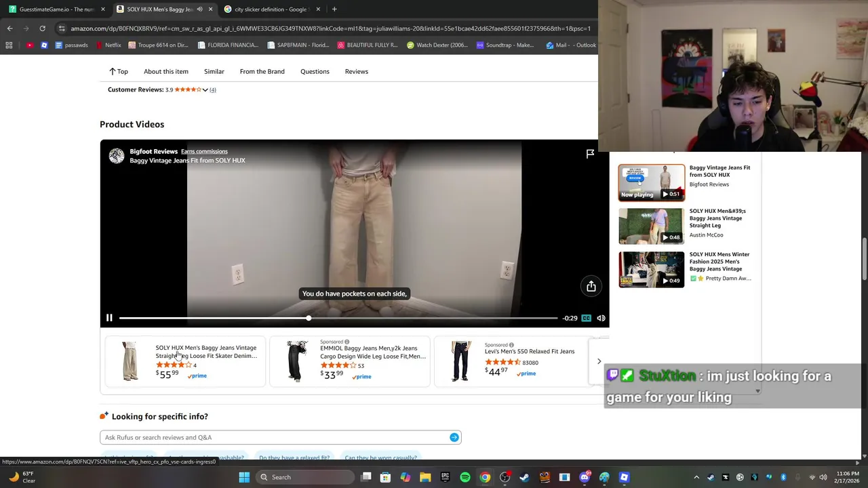Open the clock showing 11:06 PM
The height and width of the screenshot is (488, 868).
(x=848, y=477)
